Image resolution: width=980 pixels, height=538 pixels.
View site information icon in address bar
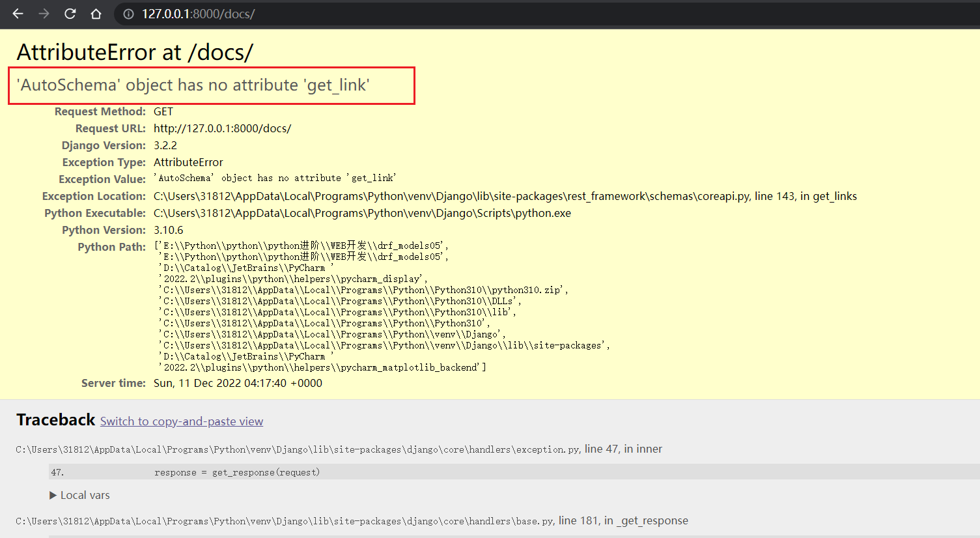[129, 14]
